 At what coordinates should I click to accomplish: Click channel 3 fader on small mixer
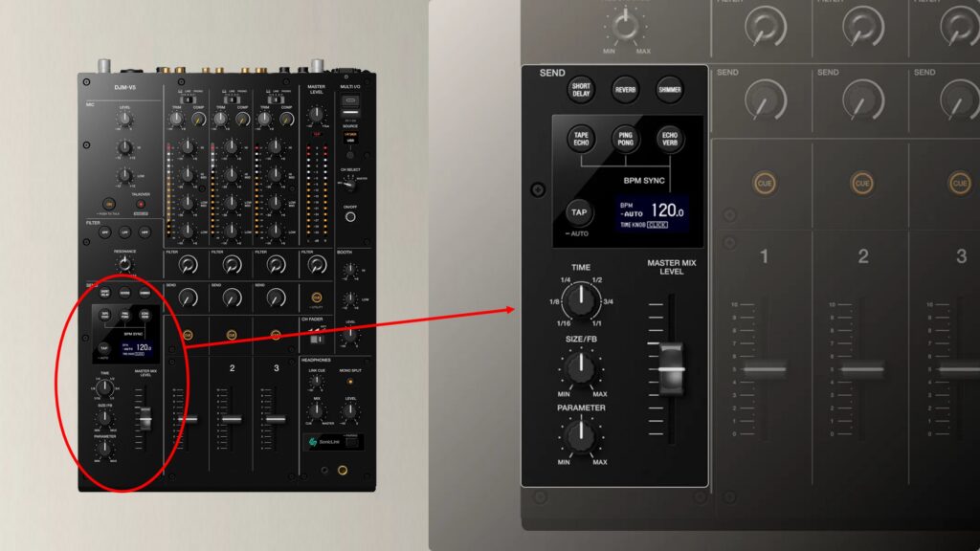(276, 419)
